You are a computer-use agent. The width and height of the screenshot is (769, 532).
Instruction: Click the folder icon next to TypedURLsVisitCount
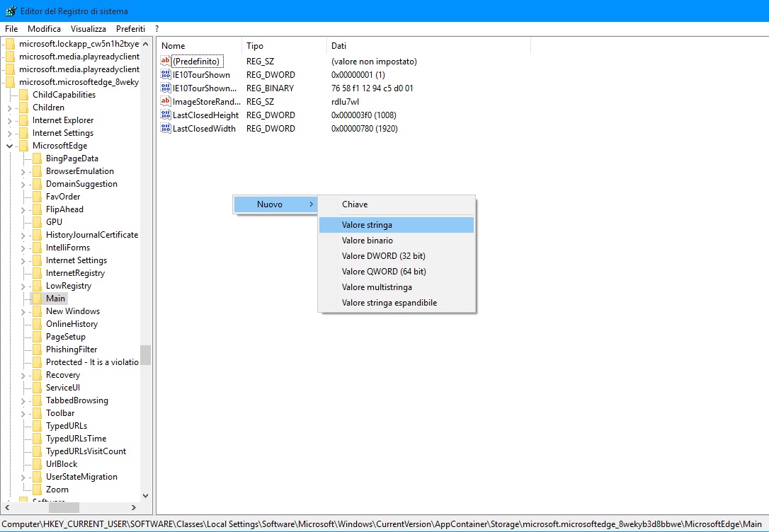point(37,451)
